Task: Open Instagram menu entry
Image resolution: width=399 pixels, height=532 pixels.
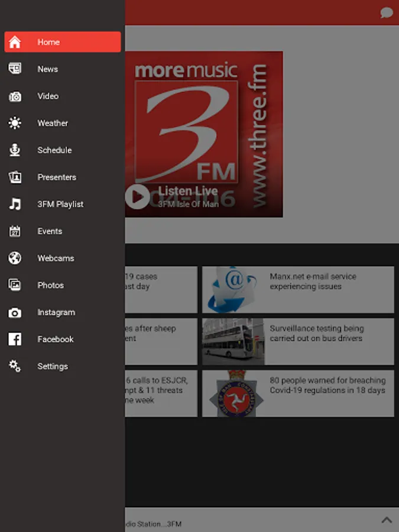Action: click(63, 312)
